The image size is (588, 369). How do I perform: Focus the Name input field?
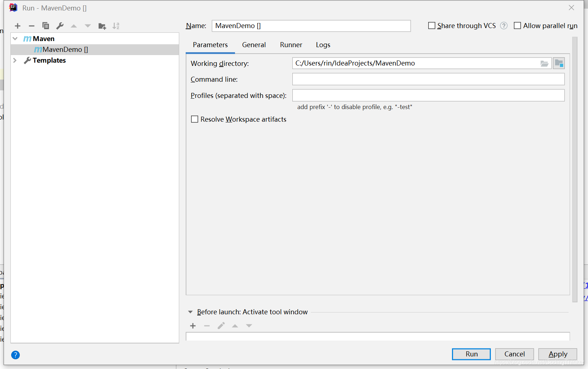click(x=311, y=26)
